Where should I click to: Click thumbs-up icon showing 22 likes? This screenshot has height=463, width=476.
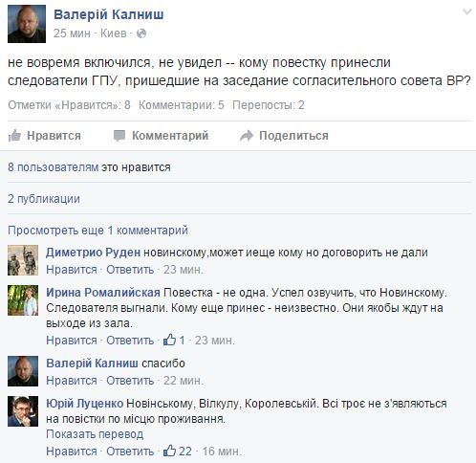coord(169,451)
